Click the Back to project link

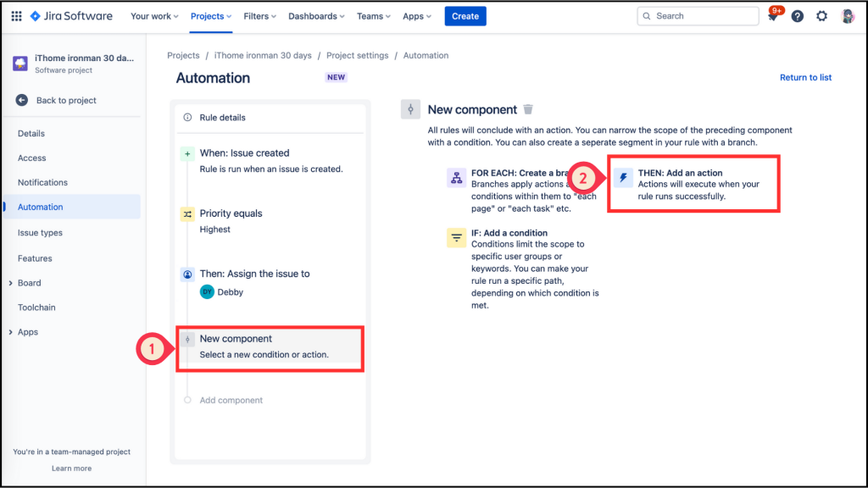pyautogui.click(x=66, y=100)
